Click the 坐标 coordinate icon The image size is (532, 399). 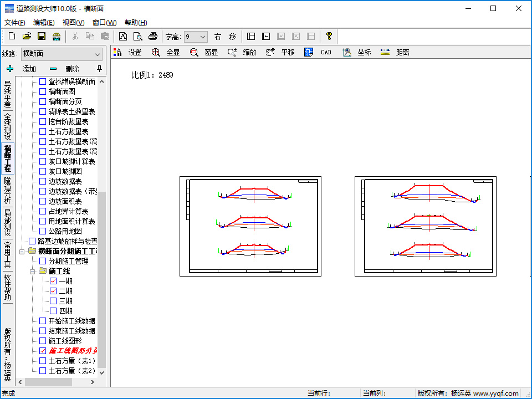pos(347,52)
